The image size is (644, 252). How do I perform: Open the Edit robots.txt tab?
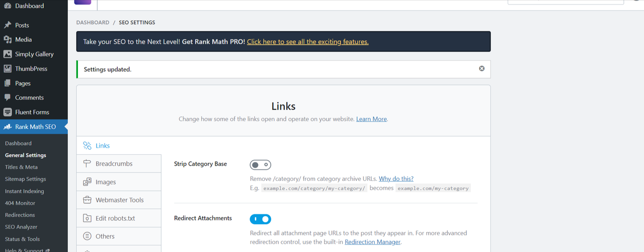pos(119,218)
